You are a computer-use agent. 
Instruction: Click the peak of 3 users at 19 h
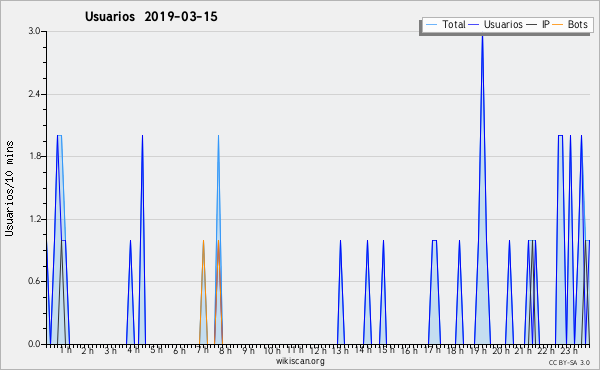(x=483, y=36)
